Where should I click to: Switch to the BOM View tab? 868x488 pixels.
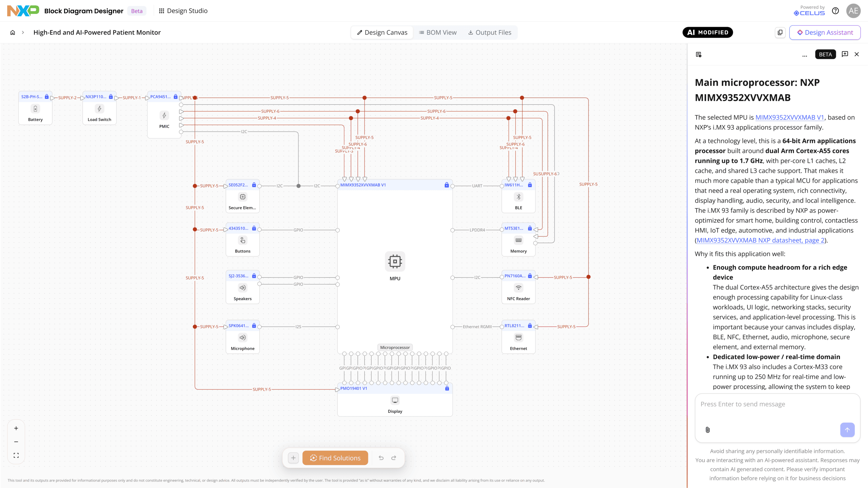coord(438,33)
